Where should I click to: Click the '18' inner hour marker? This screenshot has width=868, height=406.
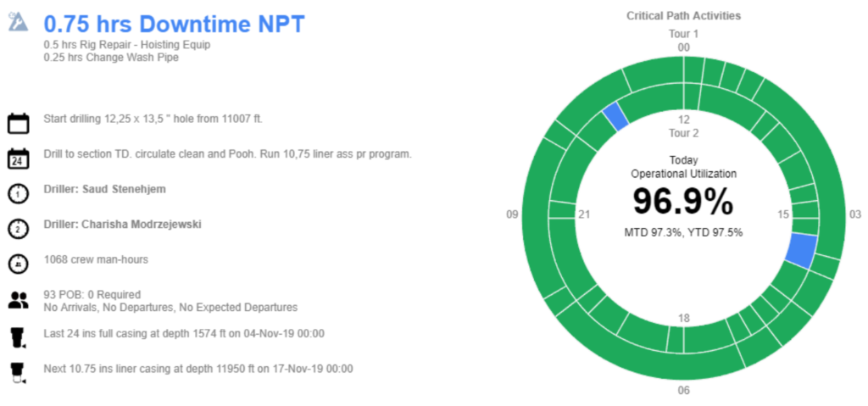pos(684,318)
